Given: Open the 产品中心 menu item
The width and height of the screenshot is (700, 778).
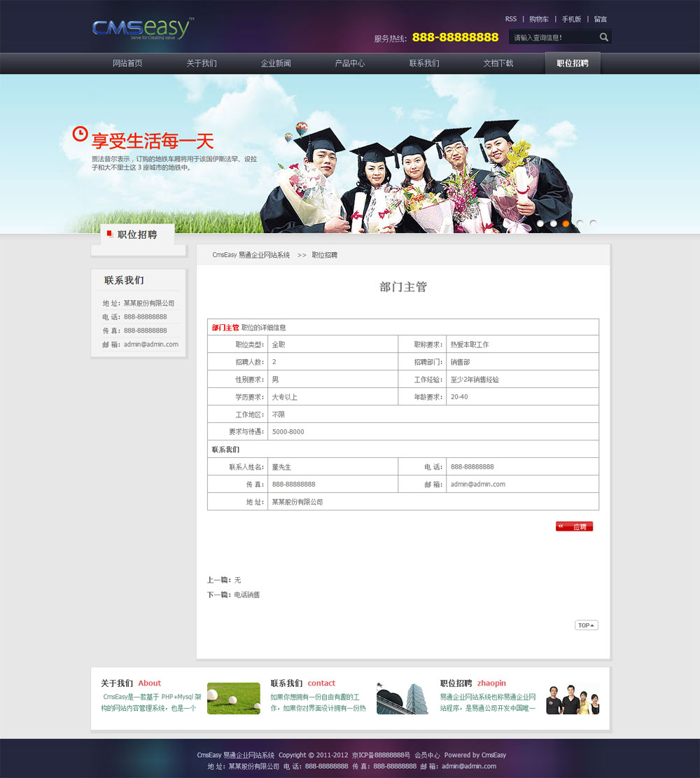Looking at the screenshot, I should point(349,63).
